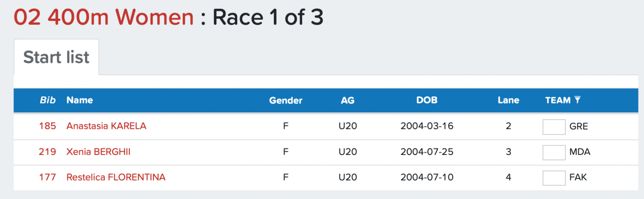Screen dimensions: 644x199
Task: Open Restelica FLORENTINA's athlete profile
Action: click(x=116, y=177)
